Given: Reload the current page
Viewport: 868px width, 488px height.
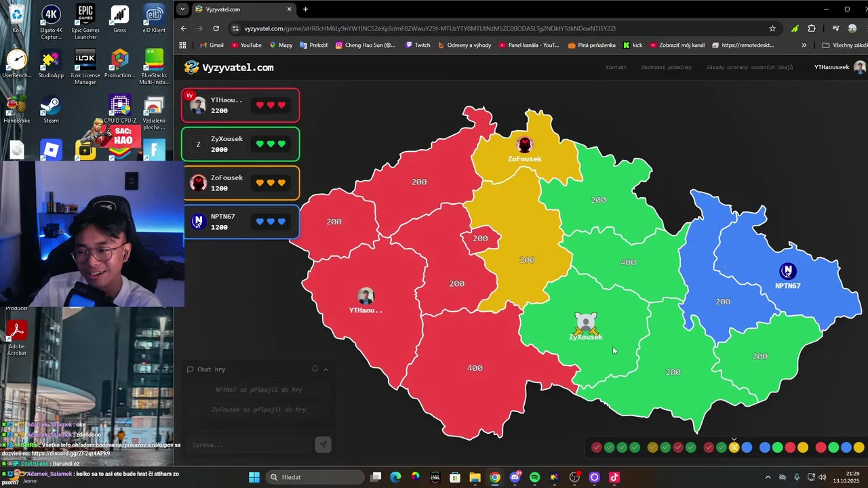Looking at the screenshot, I should [x=216, y=28].
